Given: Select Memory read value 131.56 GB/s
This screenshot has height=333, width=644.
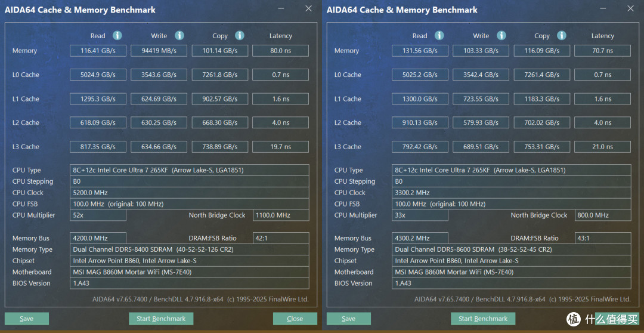Looking at the screenshot, I should pos(420,51).
